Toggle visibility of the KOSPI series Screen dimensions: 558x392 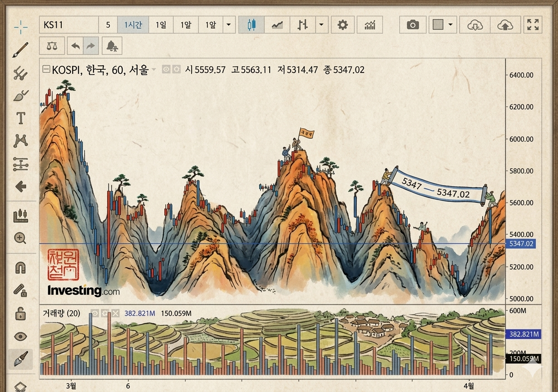(x=166, y=69)
